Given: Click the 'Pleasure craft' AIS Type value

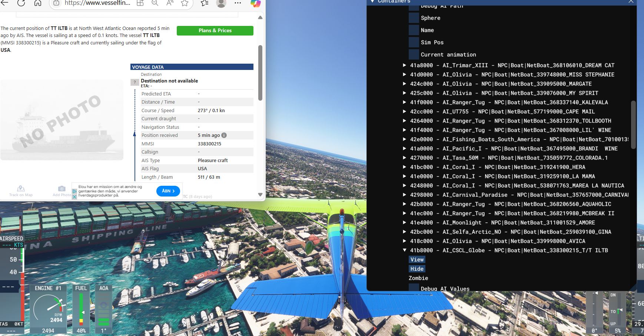Looking at the screenshot, I should point(213,161).
